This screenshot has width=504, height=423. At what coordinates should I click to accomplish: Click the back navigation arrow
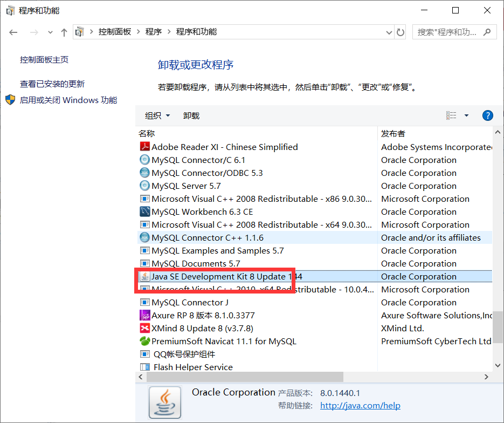pyautogui.click(x=13, y=32)
